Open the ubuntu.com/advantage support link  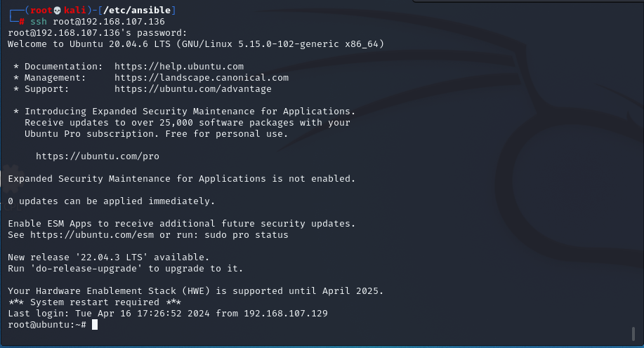pyautogui.click(x=193, y=89)
